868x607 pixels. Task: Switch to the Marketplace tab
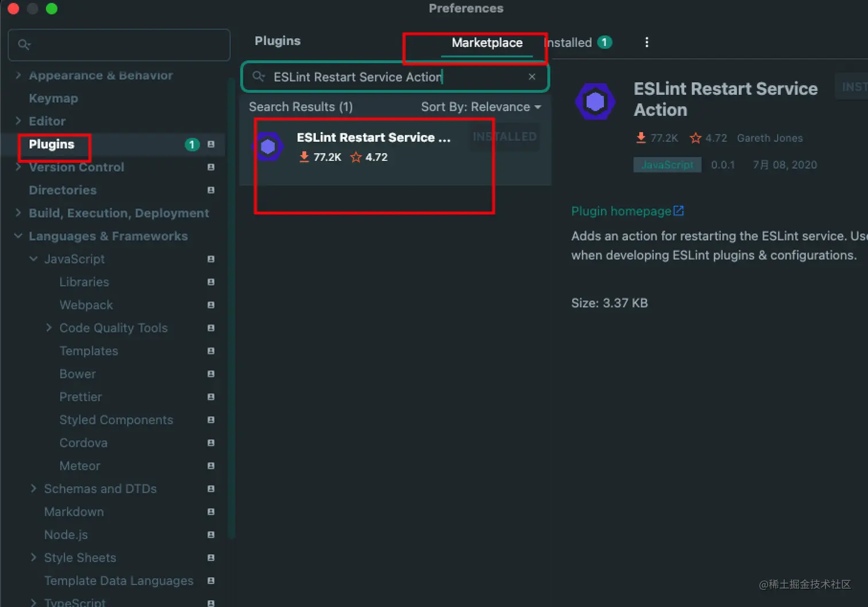487,42
